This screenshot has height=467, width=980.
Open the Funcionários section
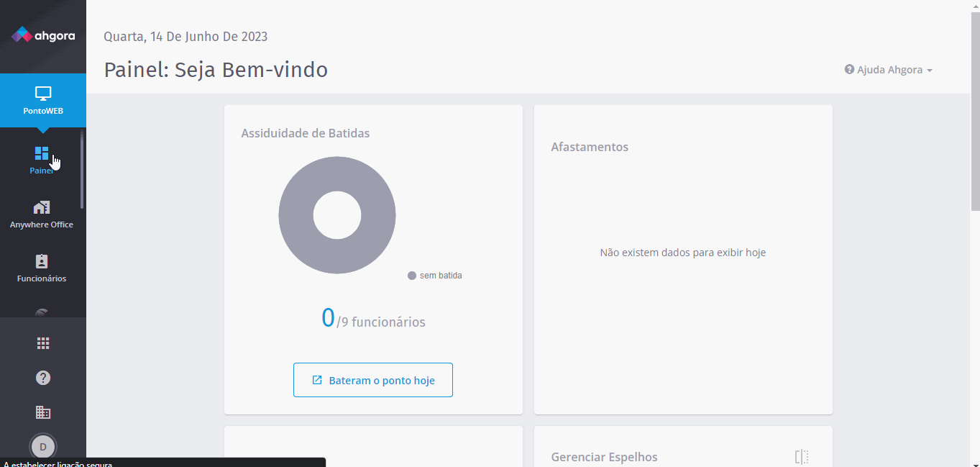point(42,267)
